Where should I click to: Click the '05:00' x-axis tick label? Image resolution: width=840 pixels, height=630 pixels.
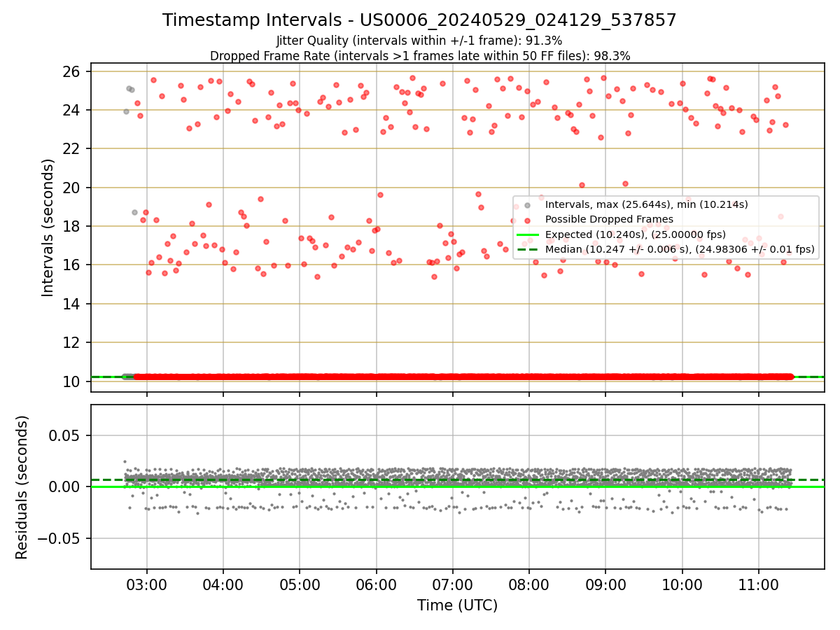coord(300,584)
